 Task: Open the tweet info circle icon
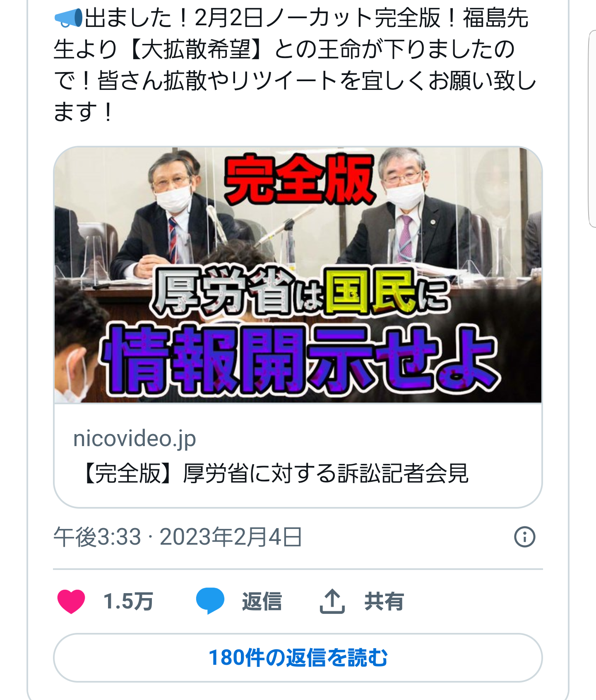(x=524, y=537)
